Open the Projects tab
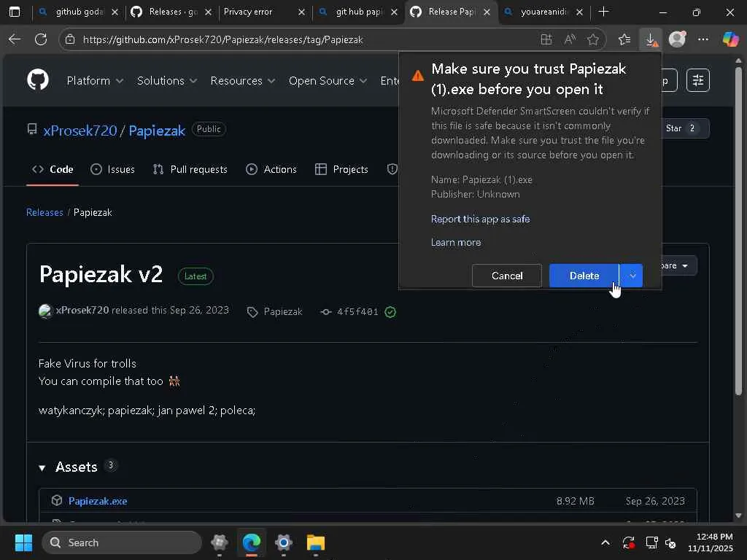The width and height of the screenshot is (747, 560). (x=341, y=169)
